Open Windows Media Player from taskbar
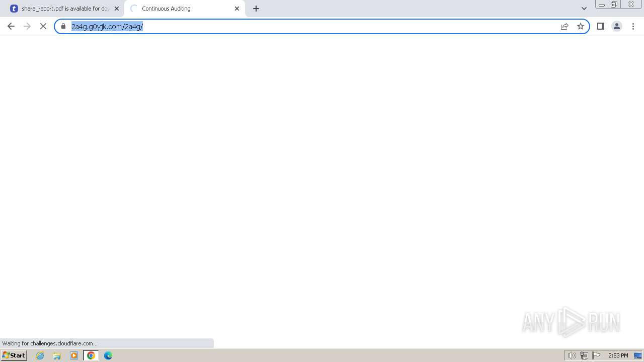 click(x=74, y=355)
